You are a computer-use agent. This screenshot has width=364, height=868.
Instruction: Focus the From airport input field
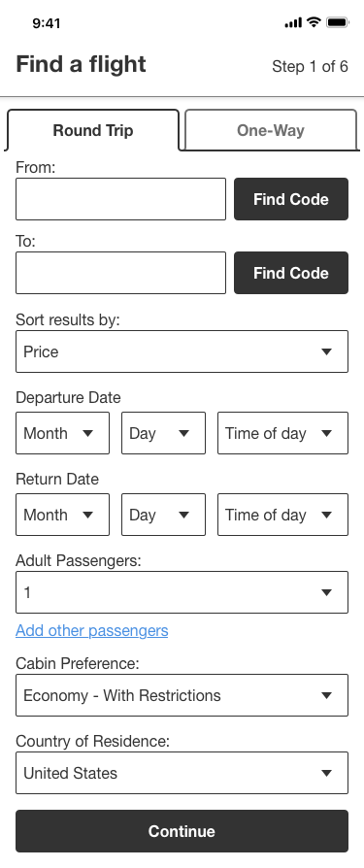(120, 199)
